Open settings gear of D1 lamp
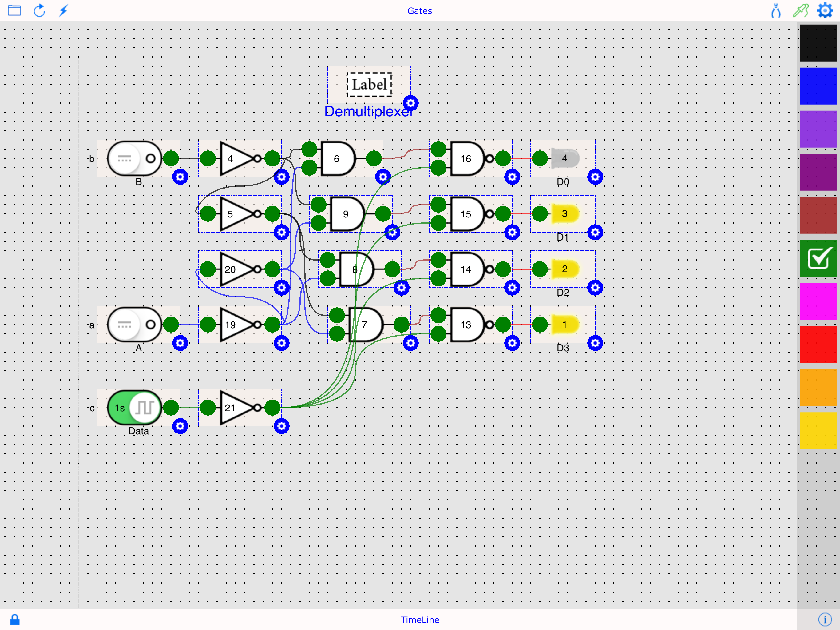The image size is (840, 630). 595,232
